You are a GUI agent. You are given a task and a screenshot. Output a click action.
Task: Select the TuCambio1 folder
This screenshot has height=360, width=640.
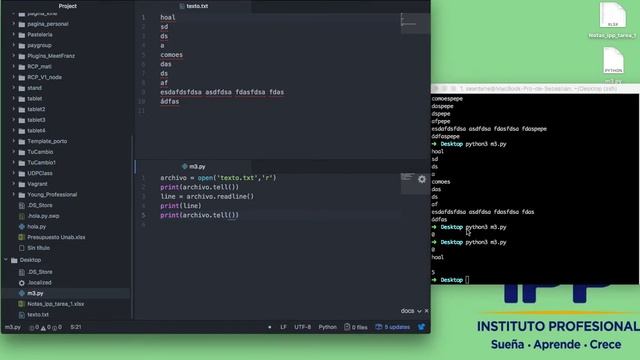(x=41, y=162)
